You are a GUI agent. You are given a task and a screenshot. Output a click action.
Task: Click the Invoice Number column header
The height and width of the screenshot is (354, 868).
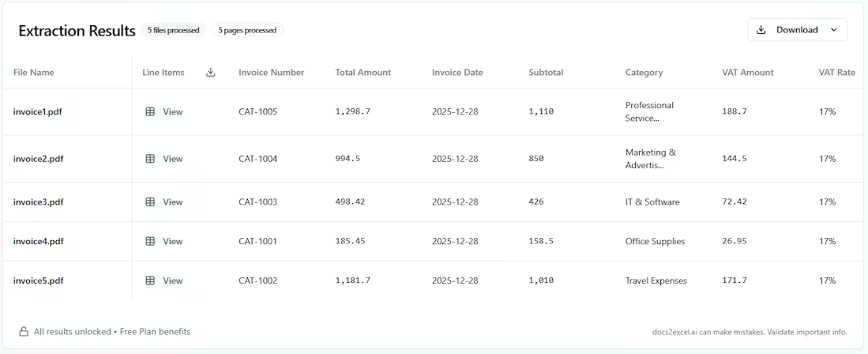(x=271, y=73)
